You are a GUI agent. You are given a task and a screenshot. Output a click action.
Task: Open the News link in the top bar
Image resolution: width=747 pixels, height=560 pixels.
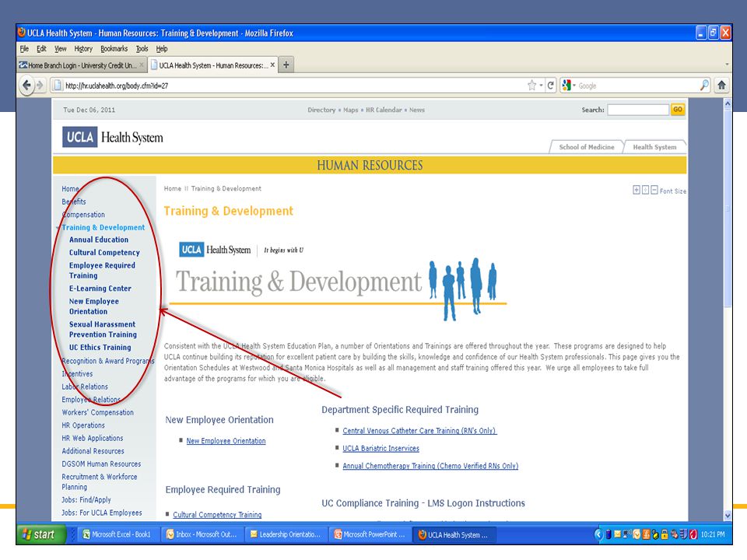[417, 110]
